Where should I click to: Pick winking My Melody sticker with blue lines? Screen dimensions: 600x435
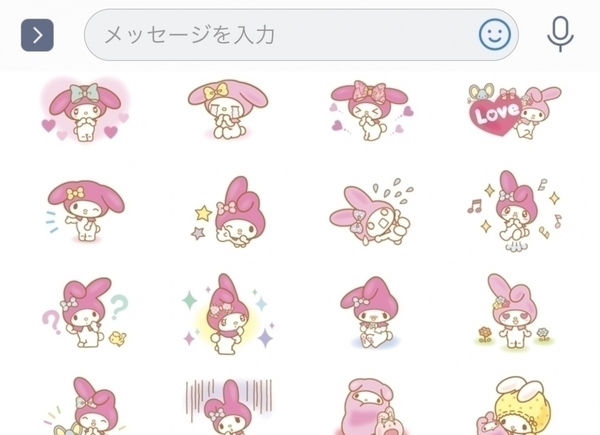pyautogui.click(x=85, y=211)
